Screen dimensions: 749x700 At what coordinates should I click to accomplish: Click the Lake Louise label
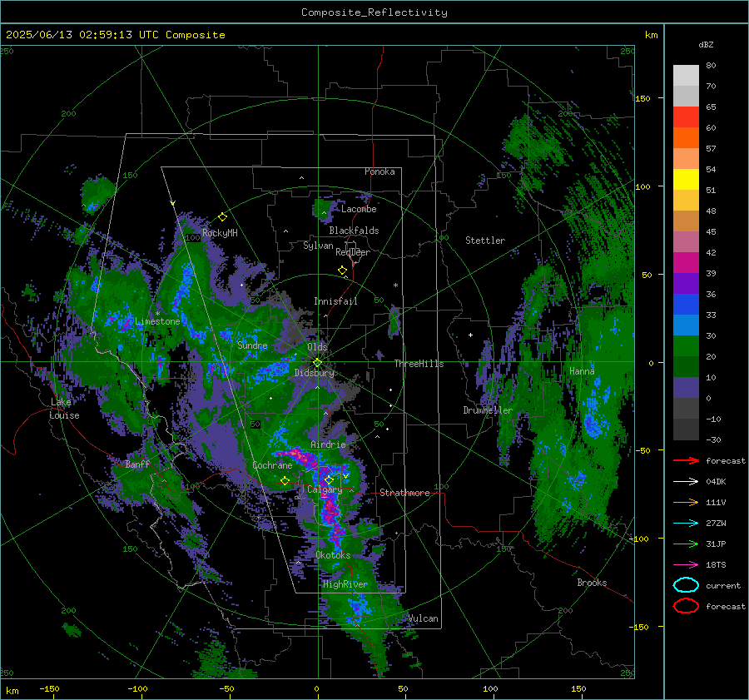point(64,409)
